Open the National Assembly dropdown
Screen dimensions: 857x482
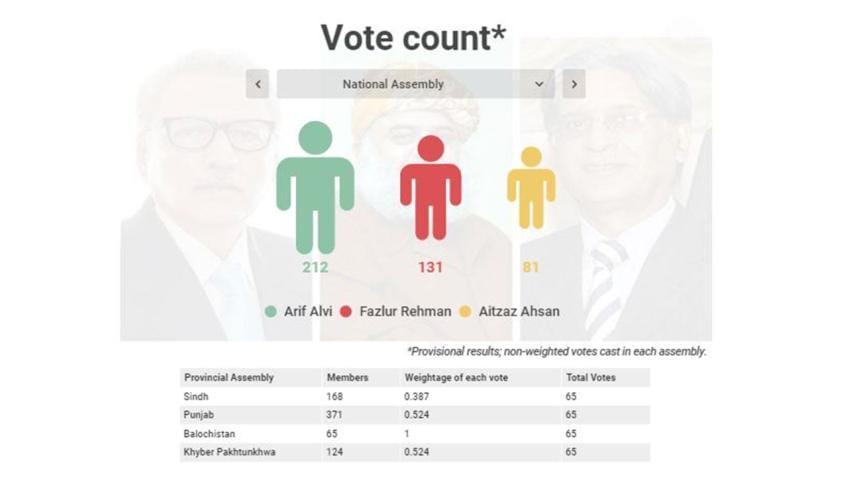click(x=415, y=84)
